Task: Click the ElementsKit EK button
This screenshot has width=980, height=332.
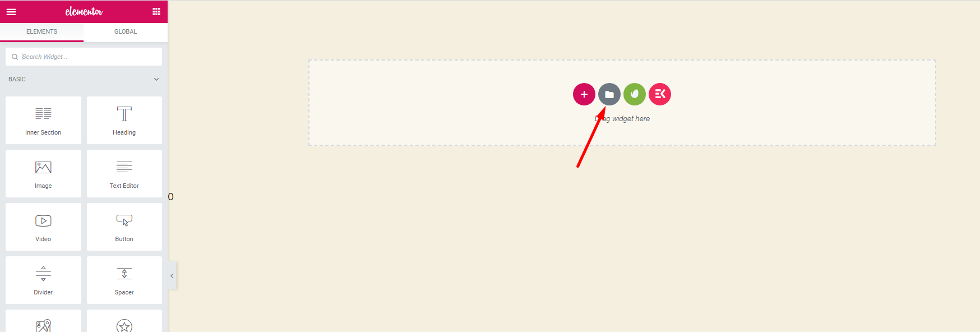Action: point(659,94)
